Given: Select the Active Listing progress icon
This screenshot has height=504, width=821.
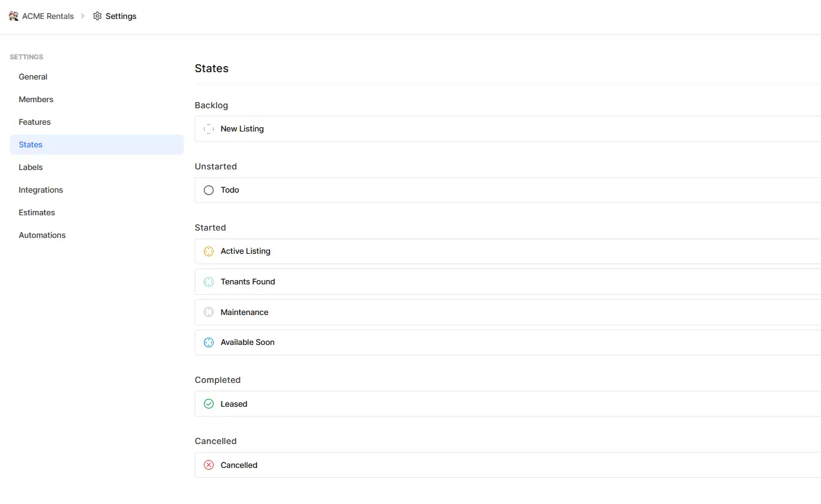Looking at the screenshot, I should (x=209, y=251).
